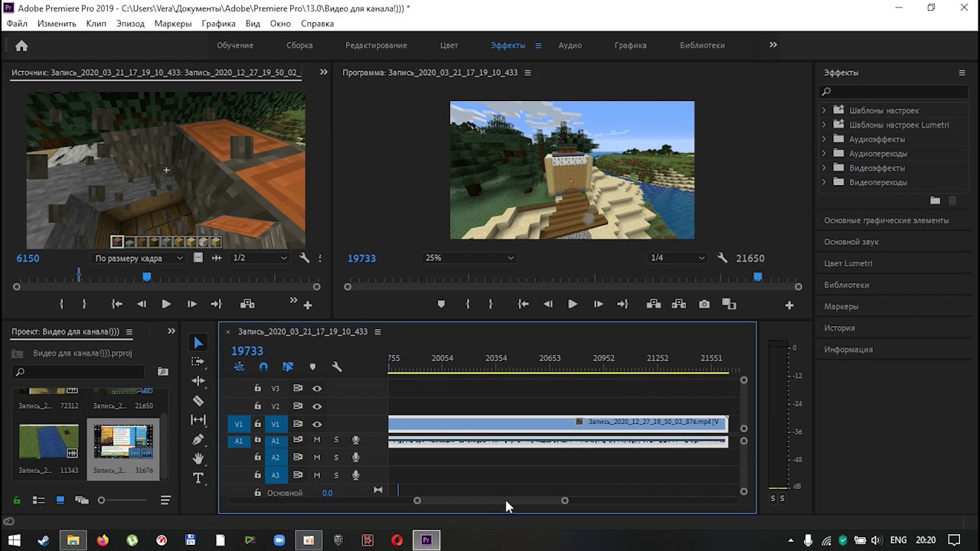Add marker in the timeline panel

tap(312, 367)
